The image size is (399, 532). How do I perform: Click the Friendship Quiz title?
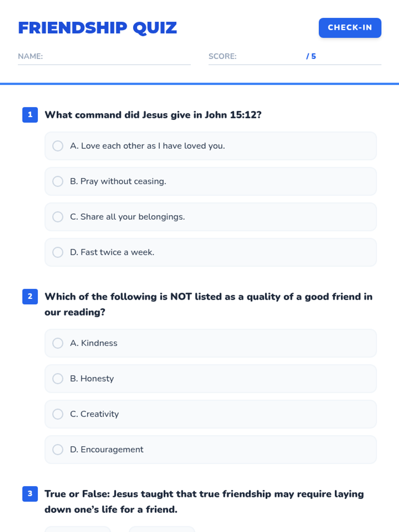(97, 28)
